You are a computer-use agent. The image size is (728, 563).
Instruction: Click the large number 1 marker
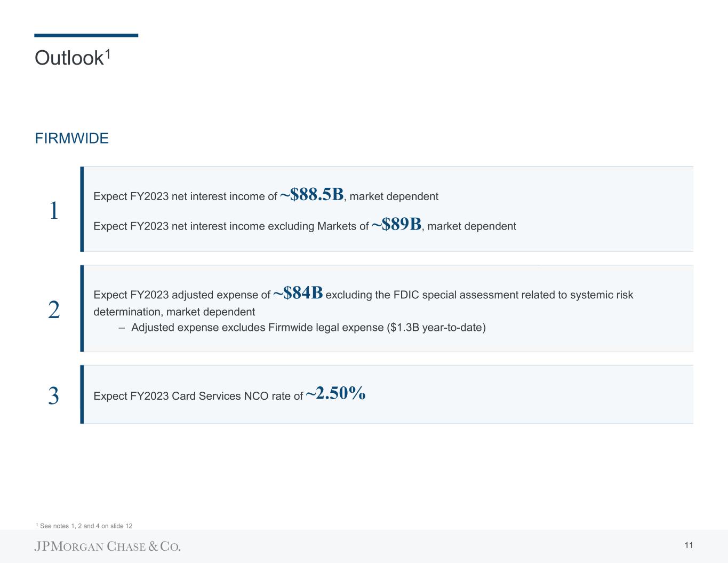tap(53, 211)
